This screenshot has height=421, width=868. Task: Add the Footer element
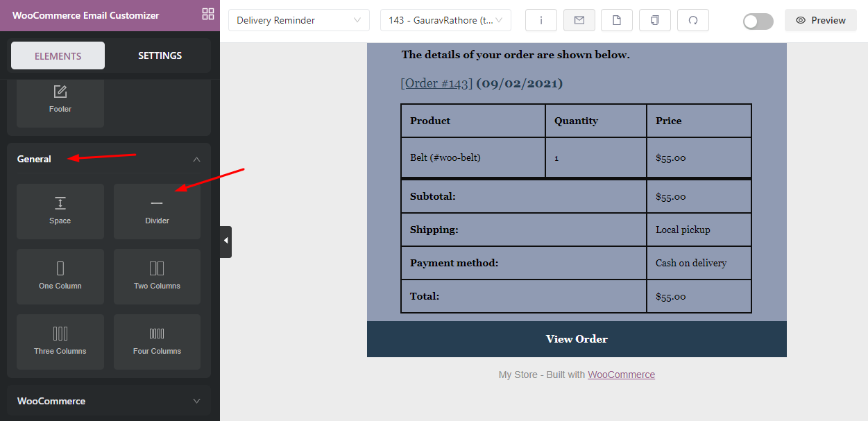tap(60, 101)
